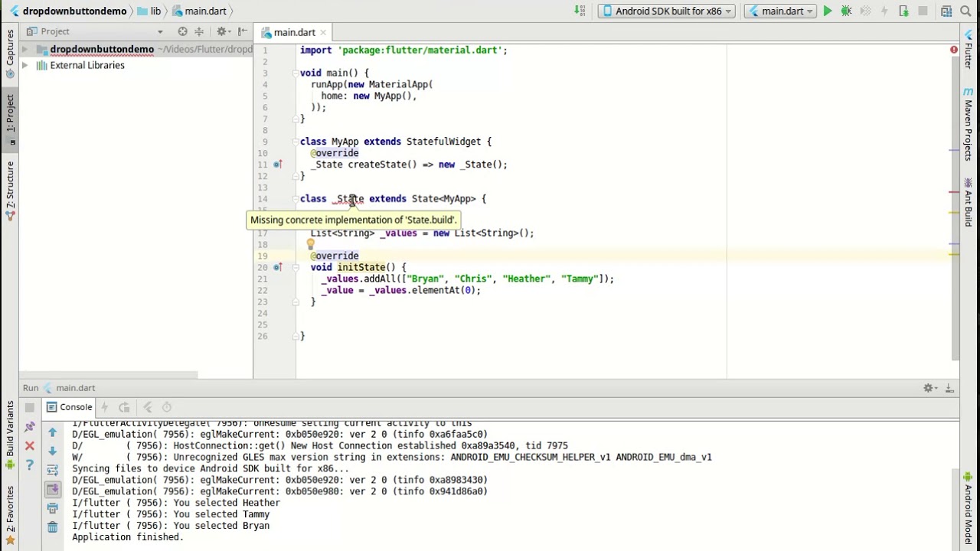The width and height of the screenshot is (980, 551).
Task: Open the Android SDK built for x86 device dropdown
Action: click(668, 11)
